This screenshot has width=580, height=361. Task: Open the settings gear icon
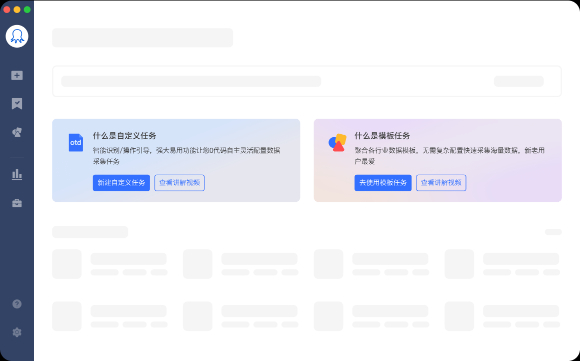pos(17,332)
